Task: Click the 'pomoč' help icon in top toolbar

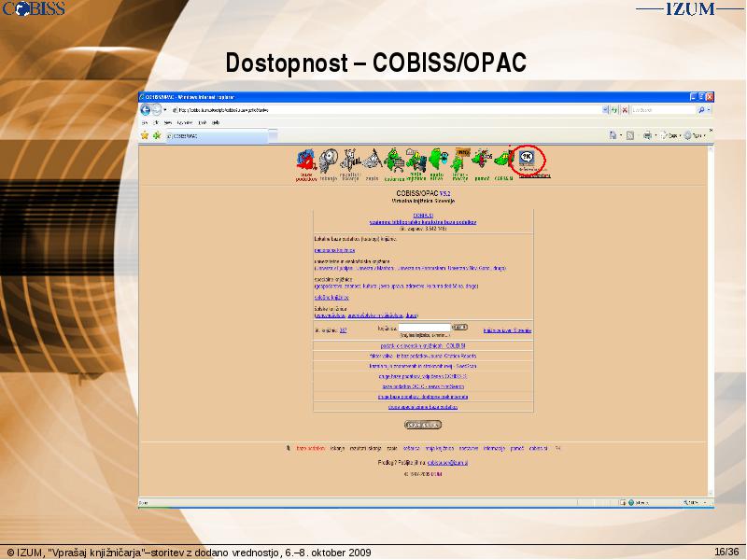Action: click(x=482, y=165)
